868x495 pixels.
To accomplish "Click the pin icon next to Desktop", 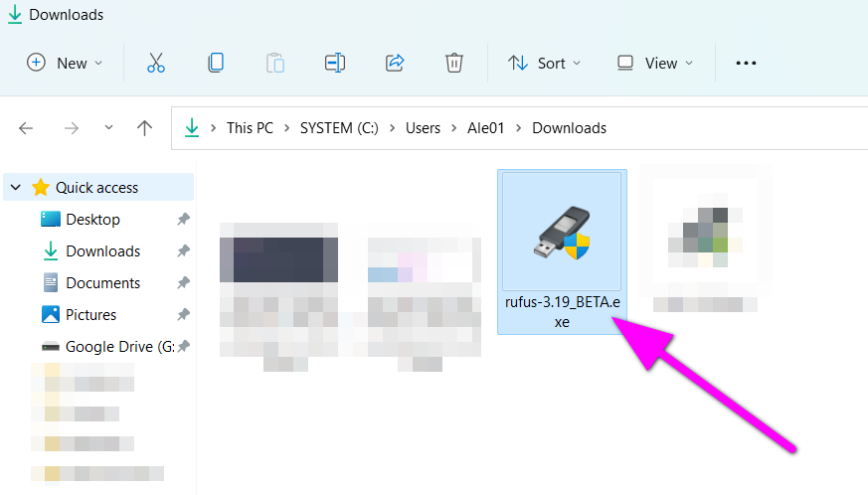I will tap(183, 220).
